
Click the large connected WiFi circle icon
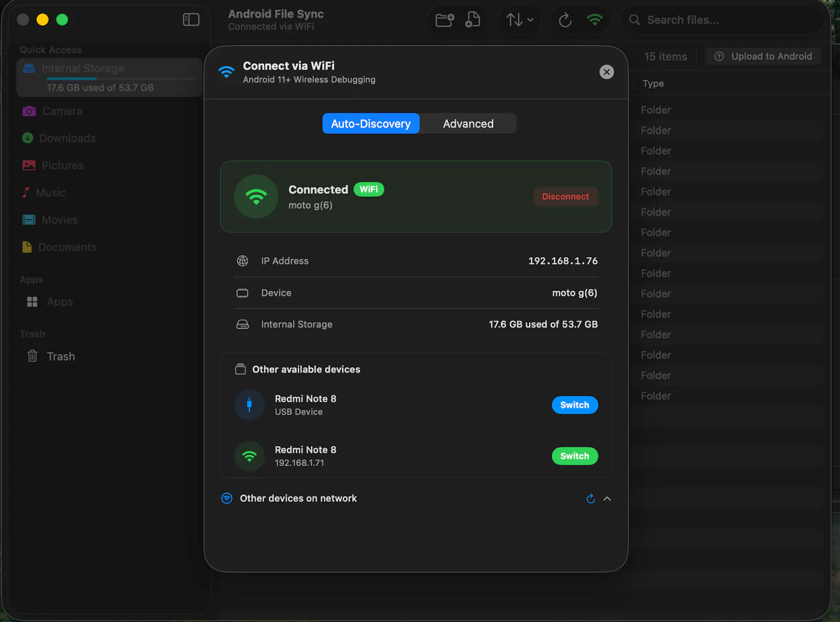tap(256, 196)
